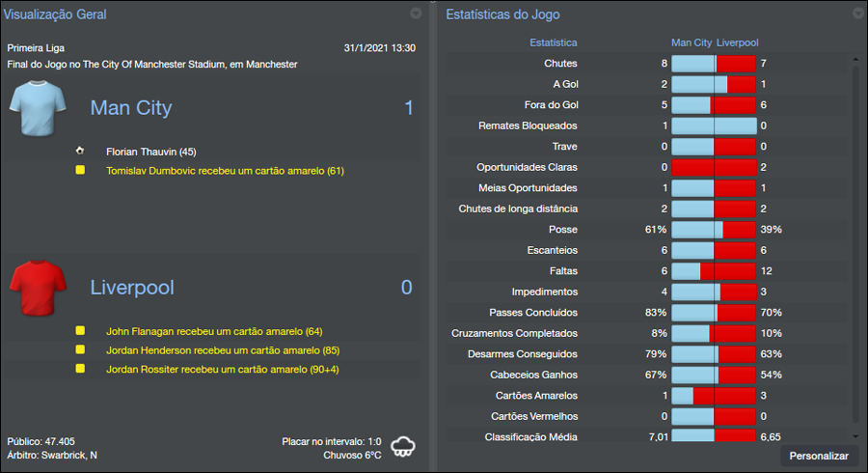Open the Liverpool team name link
The image size is (868, 473).
[x=131, y=287]
